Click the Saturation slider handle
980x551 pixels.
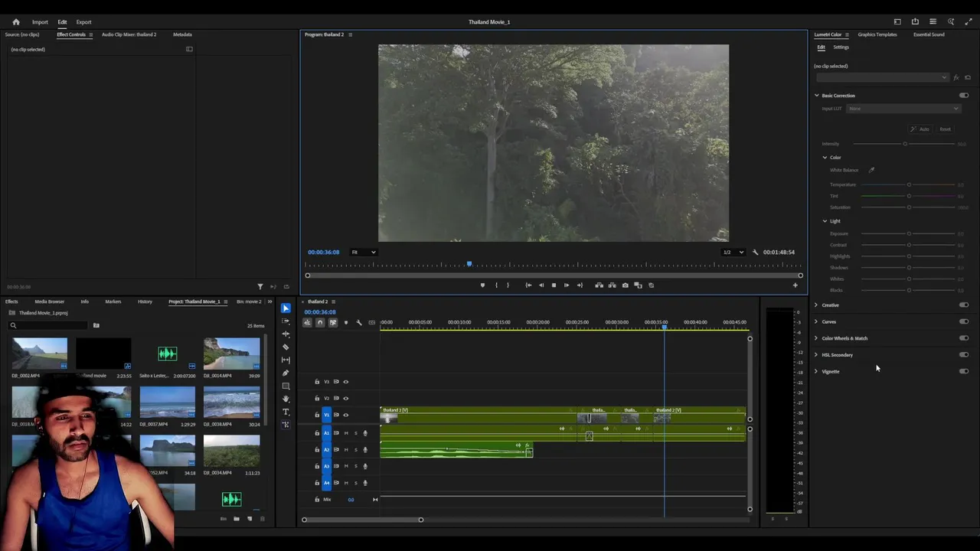[x=909, y=207]
